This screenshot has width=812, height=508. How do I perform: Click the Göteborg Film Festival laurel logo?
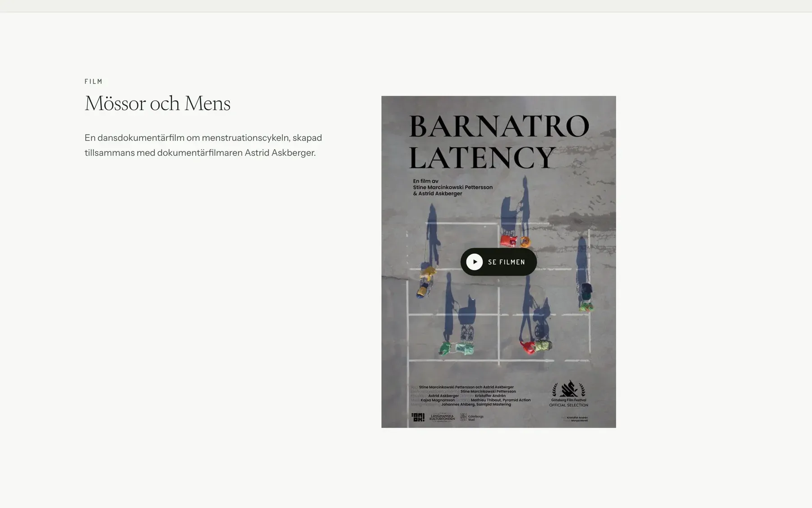pyautogui.click(x=568, y=394)
